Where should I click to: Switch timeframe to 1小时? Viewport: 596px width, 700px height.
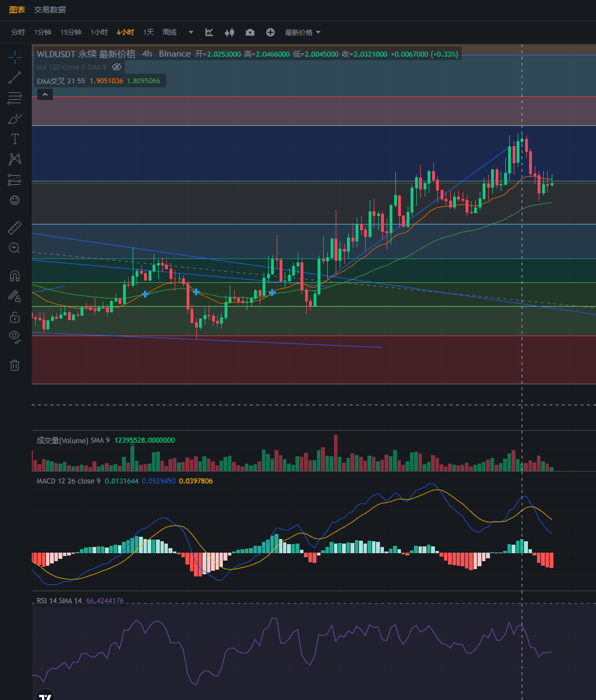point(99,32)
